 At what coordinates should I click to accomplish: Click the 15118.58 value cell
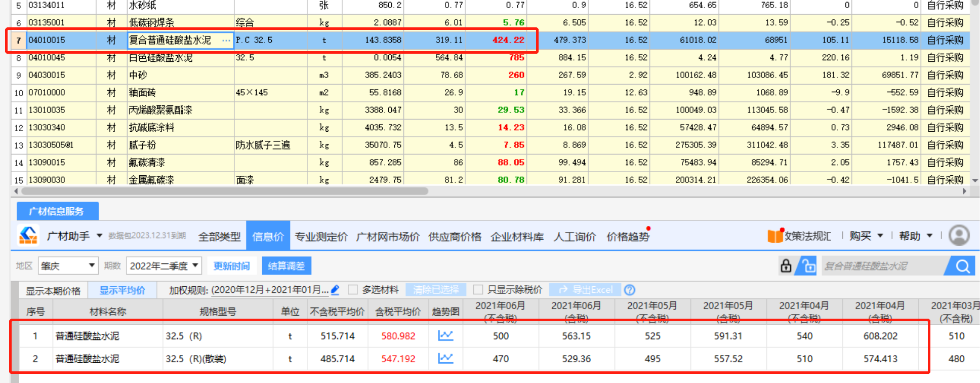coord(886,40)
